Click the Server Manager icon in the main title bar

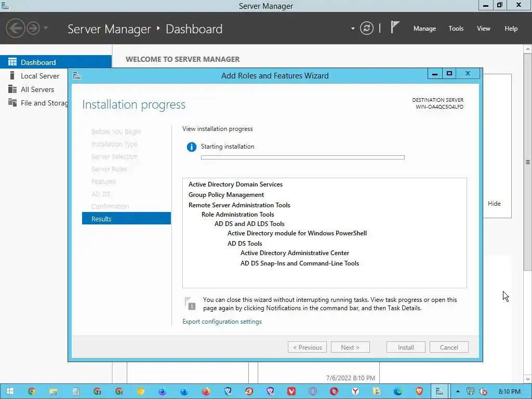pos(5,5)
